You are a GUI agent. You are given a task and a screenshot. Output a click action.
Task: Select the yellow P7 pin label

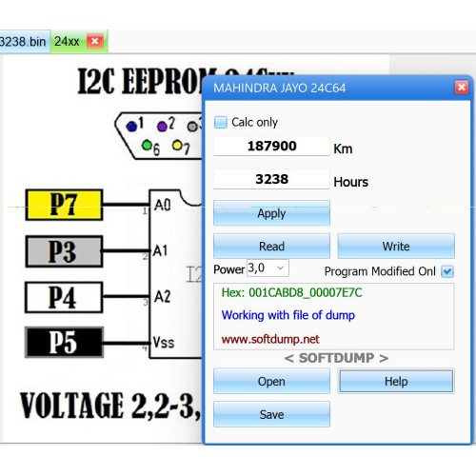pyautogui.click(x=64, y=205)
